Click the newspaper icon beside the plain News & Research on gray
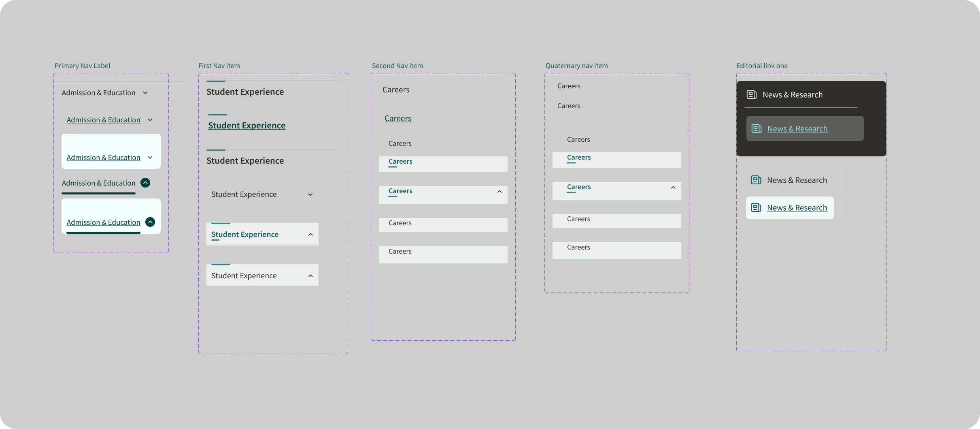 point(756,180)
